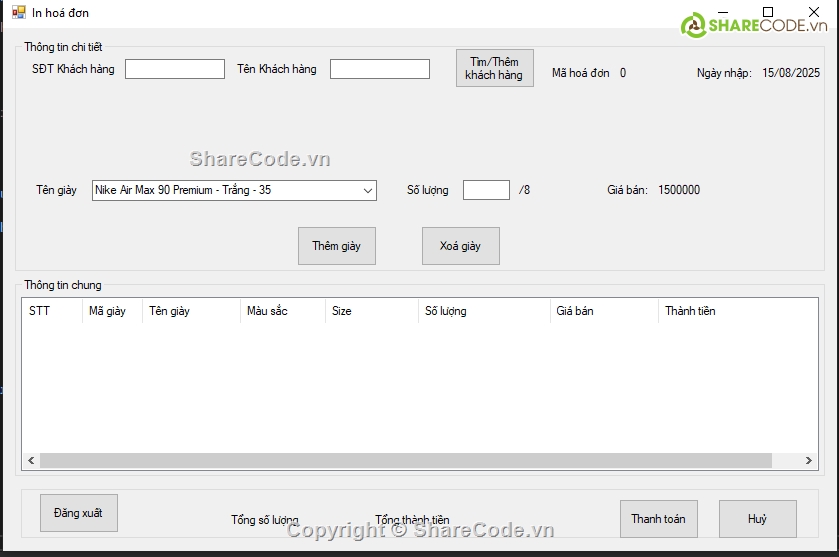
Task: Click the Thanh toán button
Action: (659, 519)
